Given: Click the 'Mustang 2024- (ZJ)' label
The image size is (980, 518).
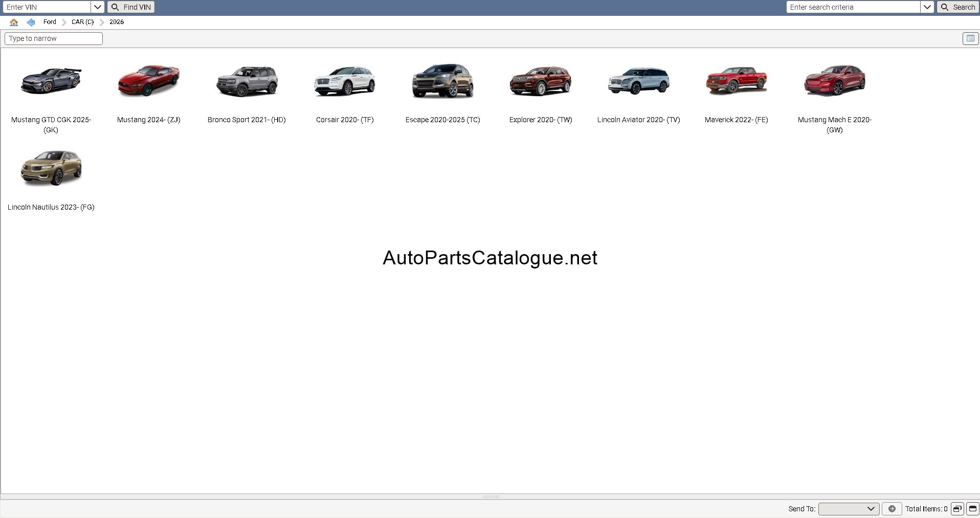Looking at the screenshot, I should point(149,120).
